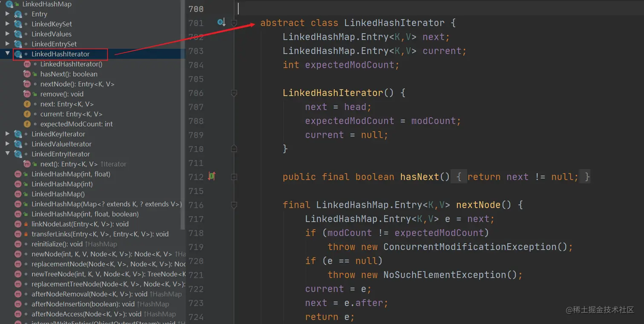
Task: Click the method icon beside linkNodeLast
Action: [18, 224]
